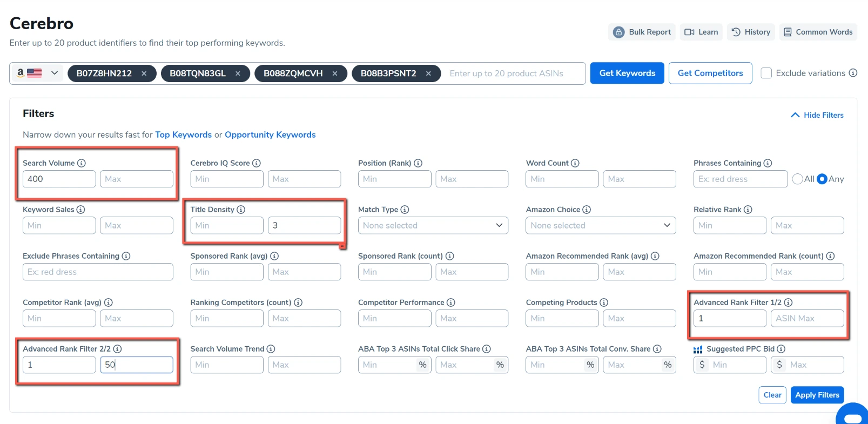Remove the B07Z8HN212 ASIN chip
Viewport: 868px width, 424px height.
(144, 73)
